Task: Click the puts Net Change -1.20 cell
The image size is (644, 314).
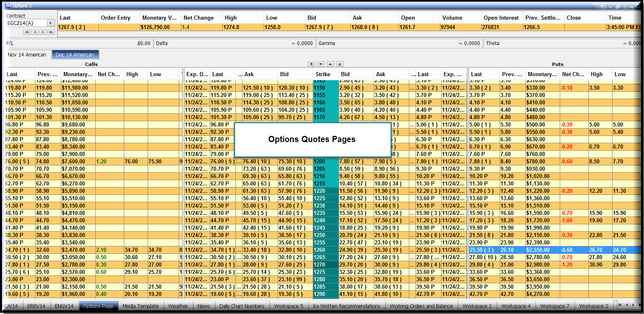Action: pyautogui.click(x=574, y=264)
